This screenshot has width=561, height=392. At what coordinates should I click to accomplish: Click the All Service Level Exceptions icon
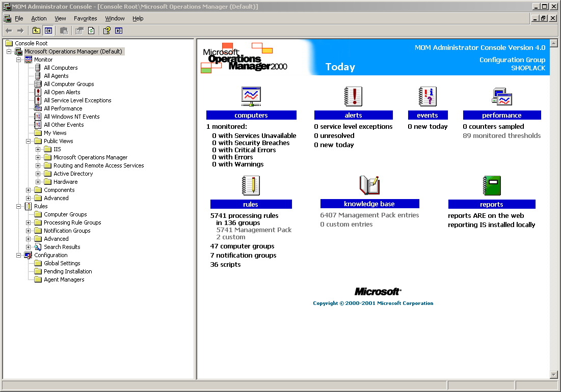[38, 100]
